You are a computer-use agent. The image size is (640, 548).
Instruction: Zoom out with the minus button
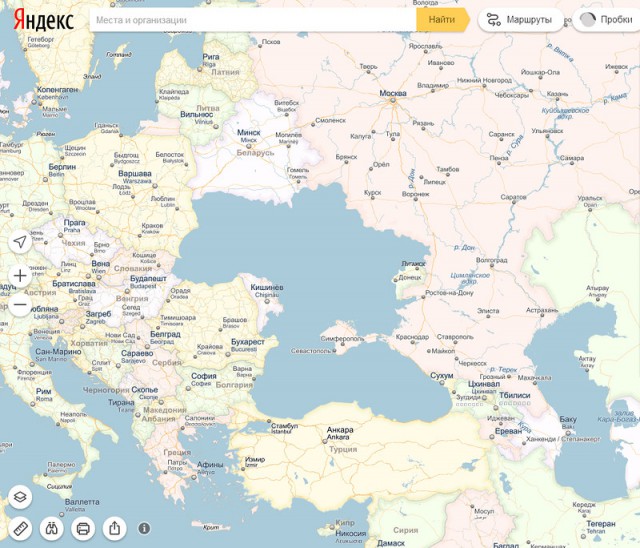coord(20,306)
